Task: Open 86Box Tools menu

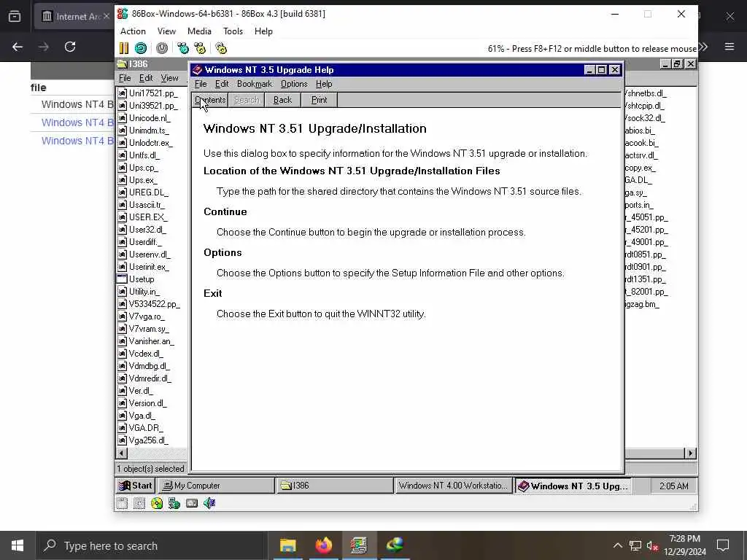Action: 233,31
